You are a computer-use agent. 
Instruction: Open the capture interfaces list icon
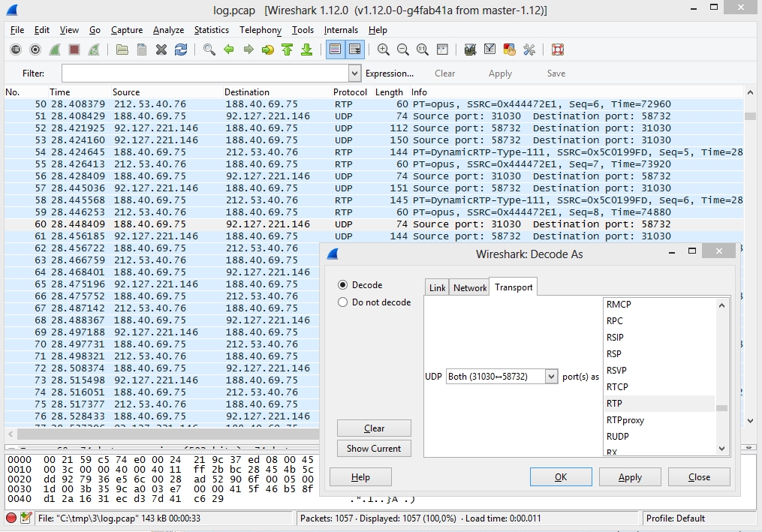pos(16,50)
